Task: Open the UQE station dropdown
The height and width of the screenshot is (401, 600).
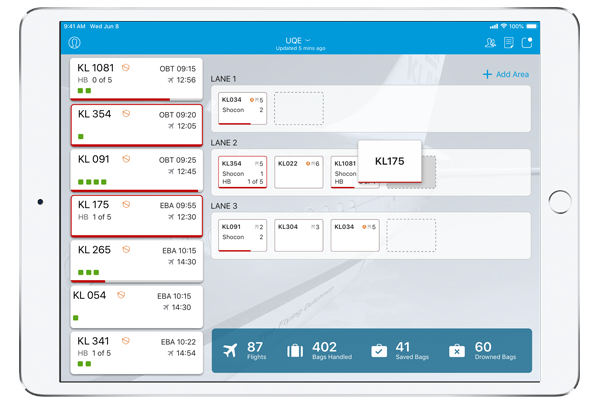Action: point(298,41)
